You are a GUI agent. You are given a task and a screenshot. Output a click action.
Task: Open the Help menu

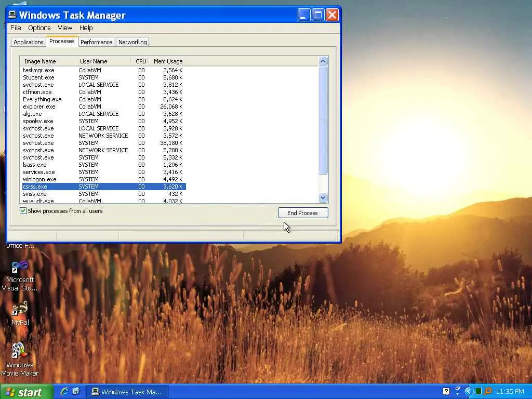tap(86, 28)
